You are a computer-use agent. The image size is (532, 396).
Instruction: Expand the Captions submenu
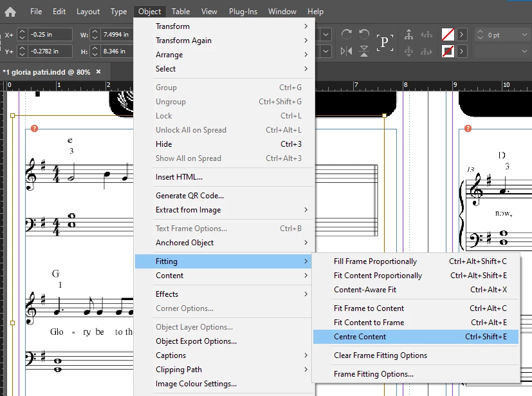(224, 355)
